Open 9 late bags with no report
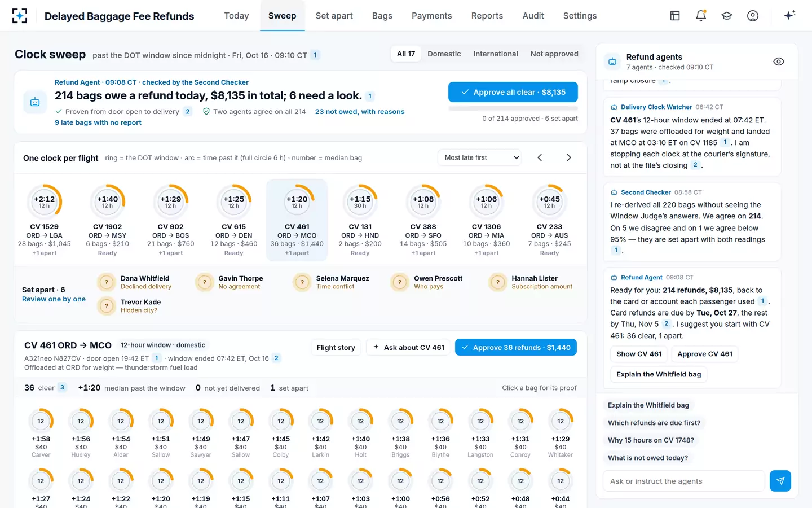 [98, 122]
